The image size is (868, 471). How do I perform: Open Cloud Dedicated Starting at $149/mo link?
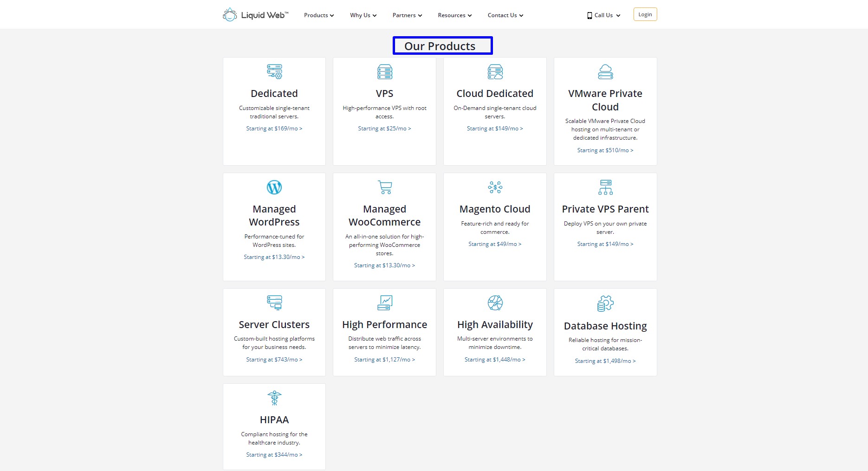pyautogui.click(x=495, y=129)
